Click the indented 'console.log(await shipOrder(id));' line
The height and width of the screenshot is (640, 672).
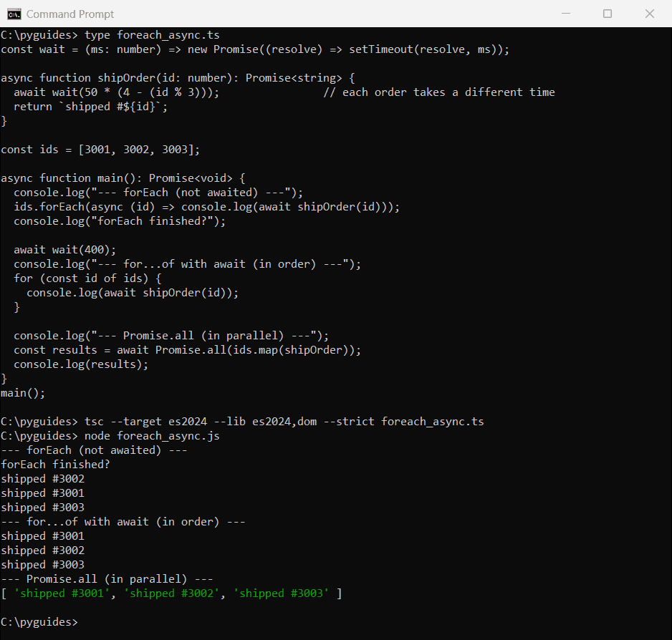133,293
